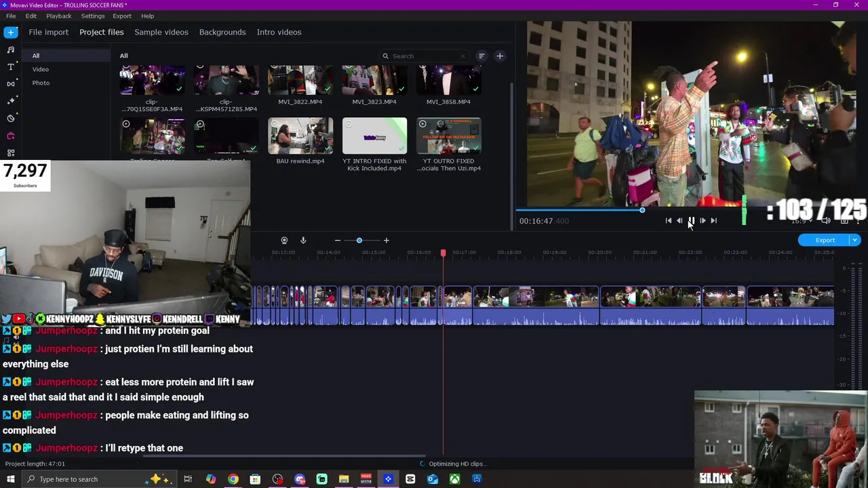
Task: Select the MVI_3858.MP4 thumbnail
Action: point(448,81)
